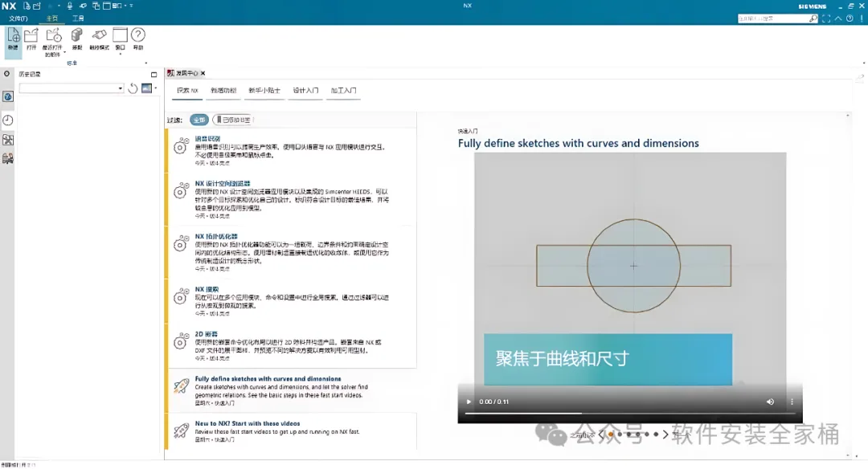The width and height of the screenshot is (868, 469).
Task: Click the Window (窗口) ribbon icon
Action: [120, 35]
